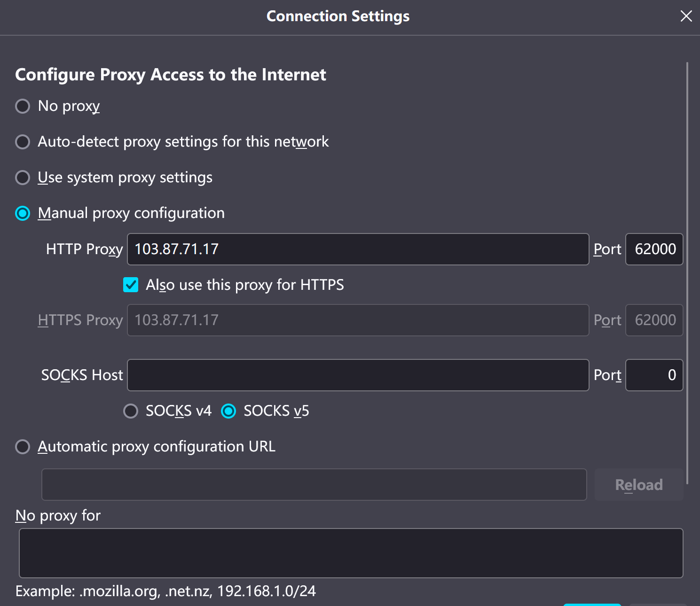Select Use system proxy settings
This screenshot has height=606, width=700.
pyautogui.click(x=23, y=178)
